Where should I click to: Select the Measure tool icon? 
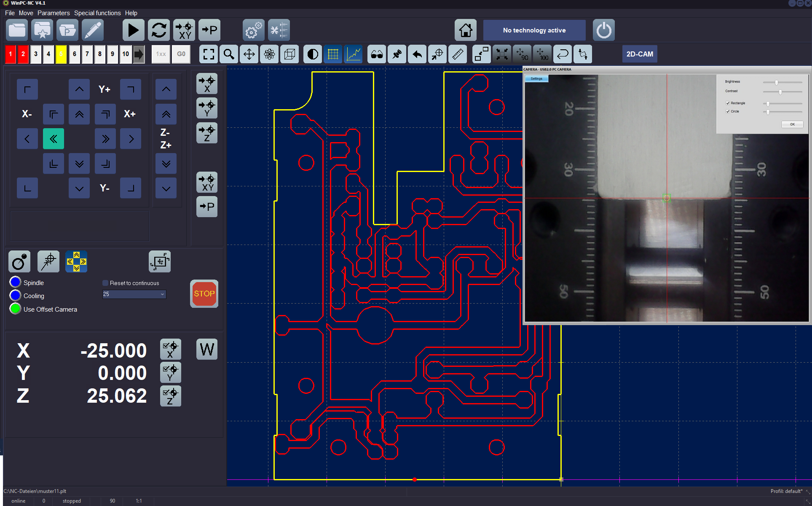458,54
